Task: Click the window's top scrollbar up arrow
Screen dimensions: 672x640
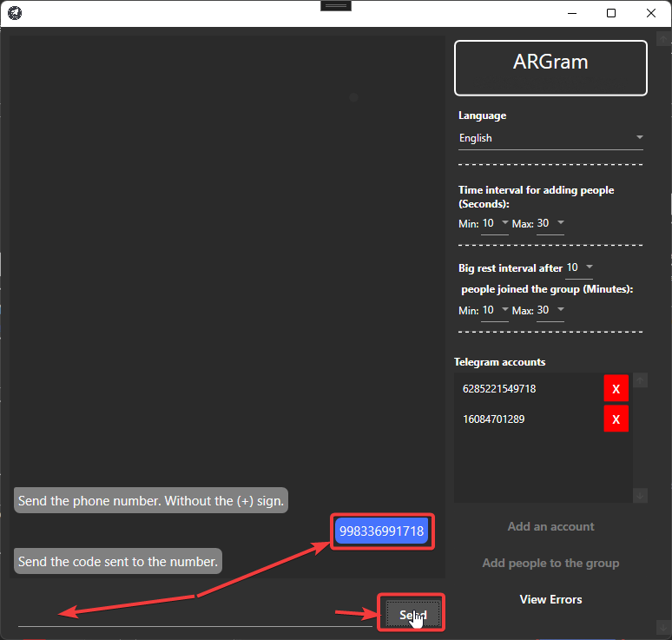Action: (663, 39)
